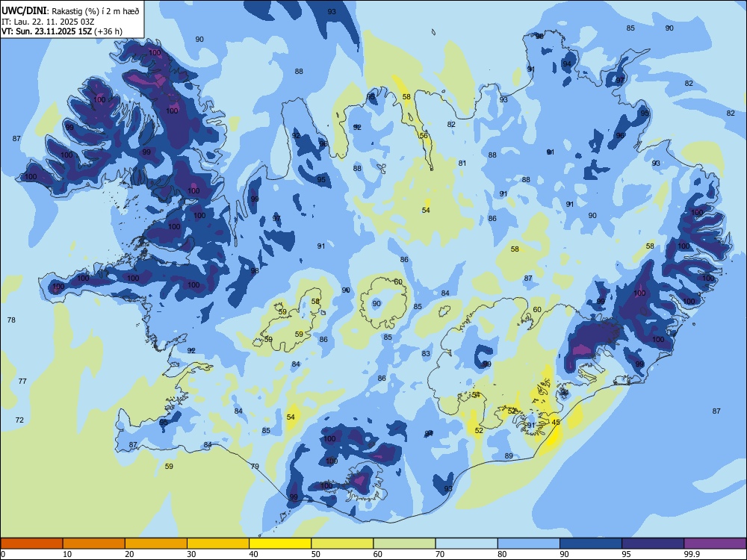Select the 10–20 orange legend swatch

(94, 544)
